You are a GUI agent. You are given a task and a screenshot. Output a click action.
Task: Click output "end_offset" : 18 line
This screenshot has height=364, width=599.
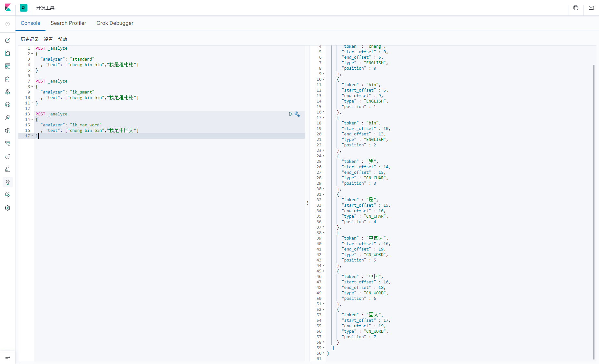coord(364,288)
